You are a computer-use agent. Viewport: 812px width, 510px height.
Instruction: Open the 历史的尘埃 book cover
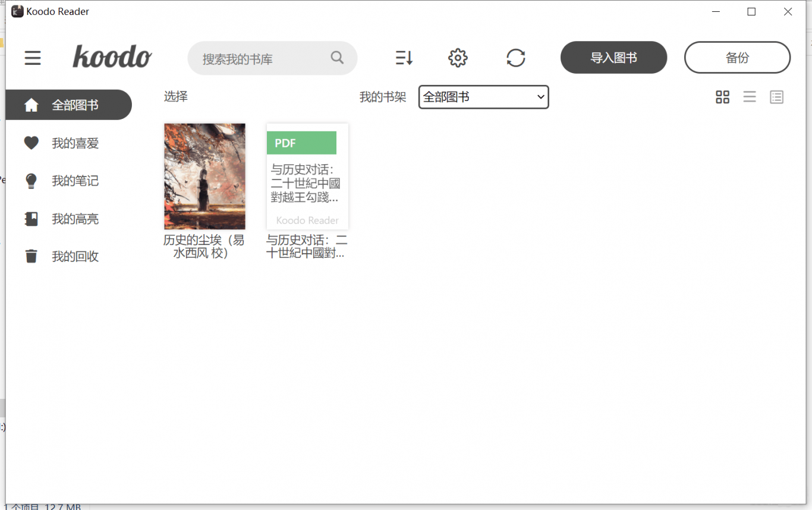[204, 176]
